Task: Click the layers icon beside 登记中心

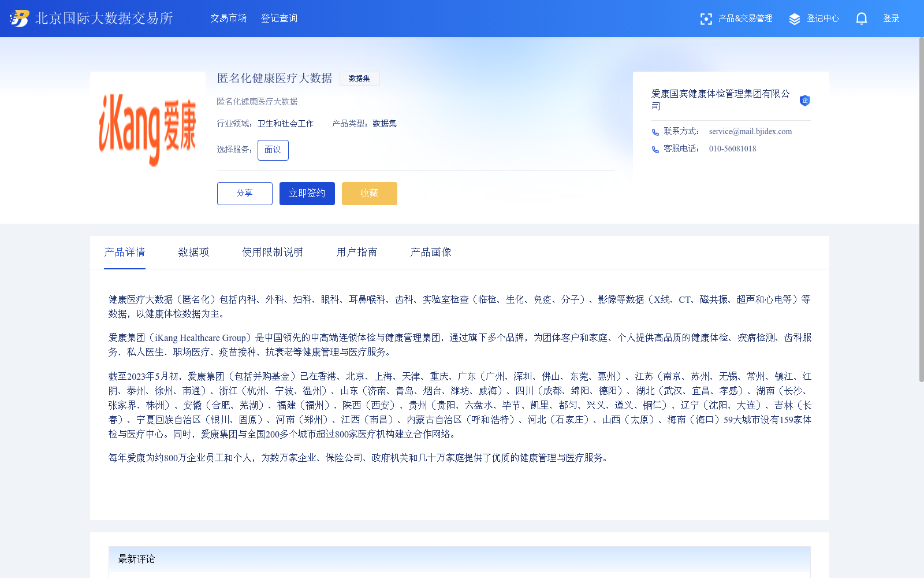Action: tap(795, 19)
